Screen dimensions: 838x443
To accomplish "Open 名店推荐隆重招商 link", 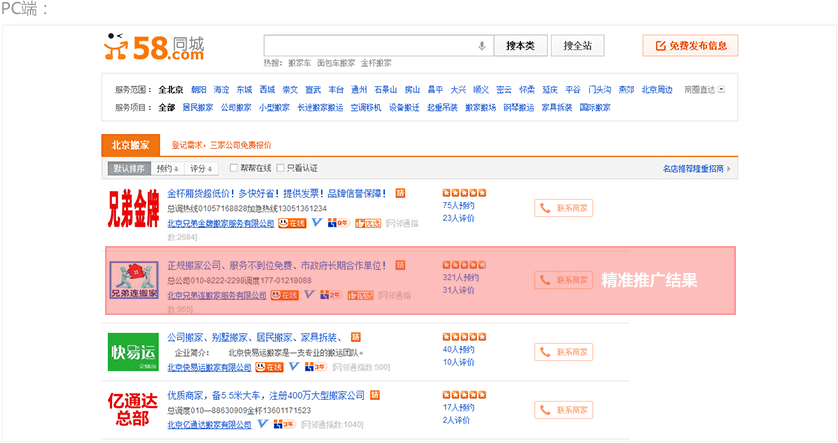I will tap(696, 168).
